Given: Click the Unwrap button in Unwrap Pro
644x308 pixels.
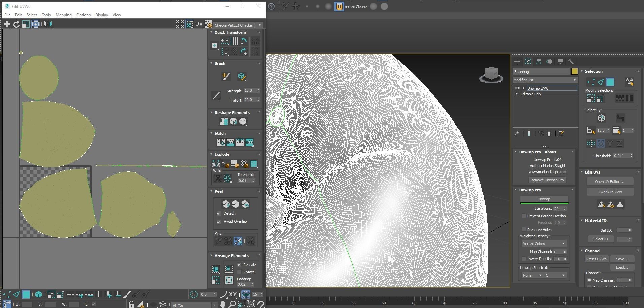Looking at the screenshot, I should 544,199.
